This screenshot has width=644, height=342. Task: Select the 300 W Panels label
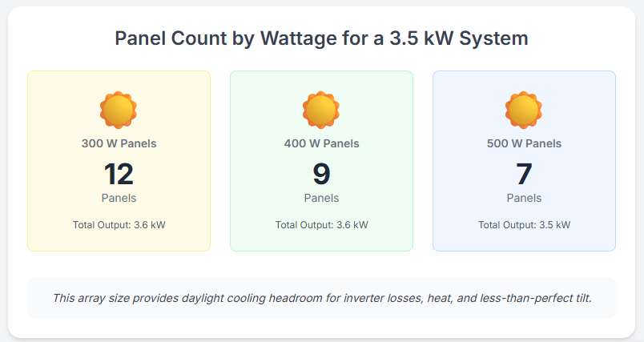click(119, 144)
